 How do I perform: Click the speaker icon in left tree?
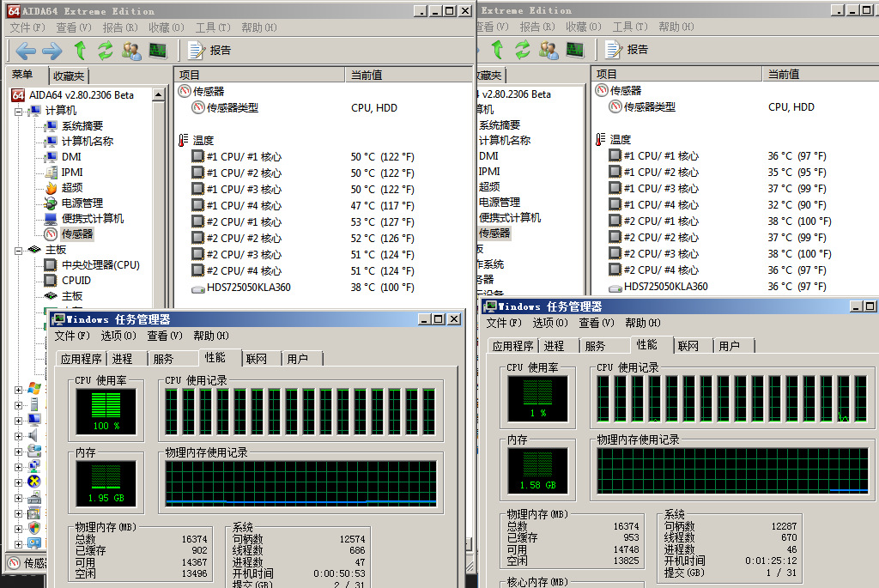(x=34, y=435)
